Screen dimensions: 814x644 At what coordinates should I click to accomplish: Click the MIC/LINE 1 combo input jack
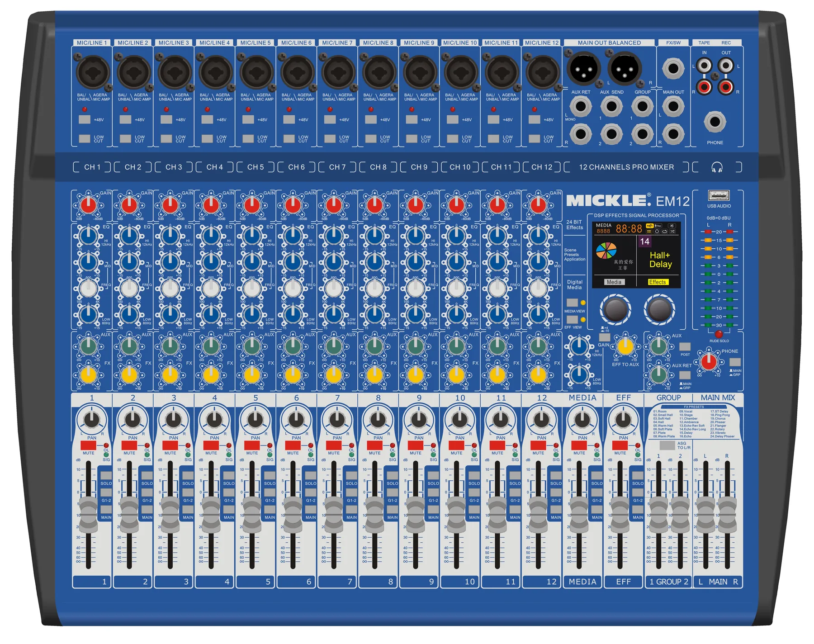[93, 72]
